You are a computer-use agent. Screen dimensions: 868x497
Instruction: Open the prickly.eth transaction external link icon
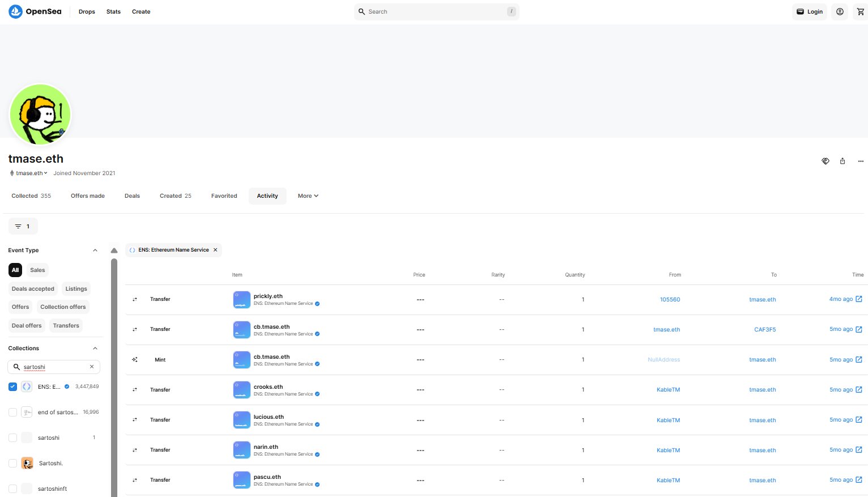tap(859, 299)
